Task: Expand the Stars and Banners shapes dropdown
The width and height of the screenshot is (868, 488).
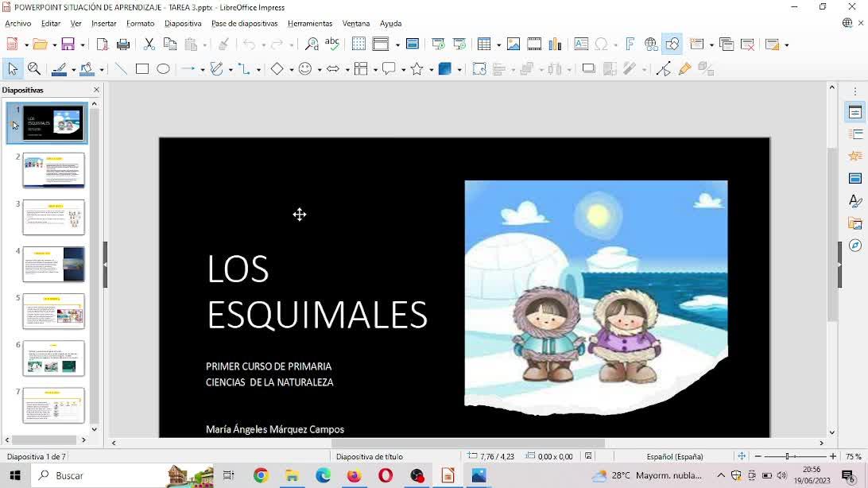Action: [x=430, y=70]
